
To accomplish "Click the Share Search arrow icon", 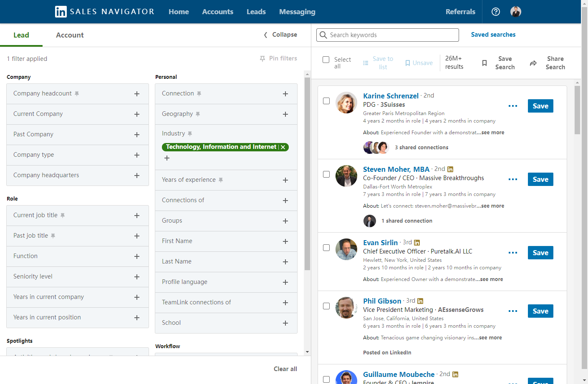I will (x=533, y=63).
